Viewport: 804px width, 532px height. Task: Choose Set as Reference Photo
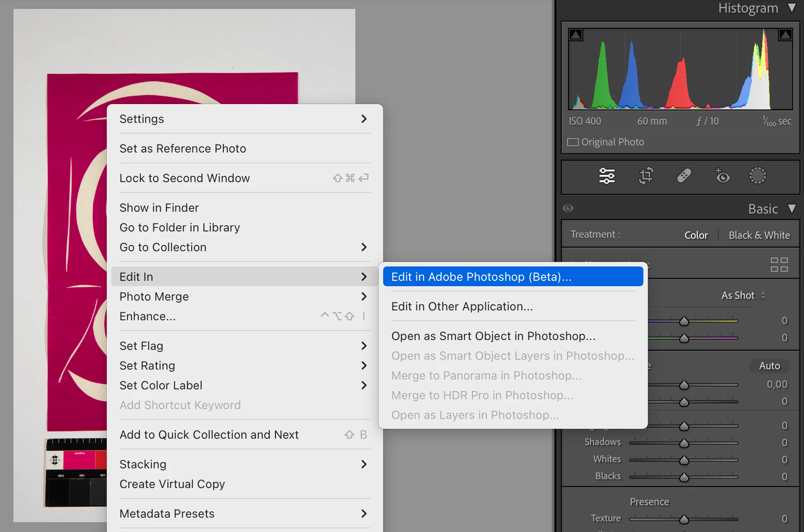tap(245, 148)
